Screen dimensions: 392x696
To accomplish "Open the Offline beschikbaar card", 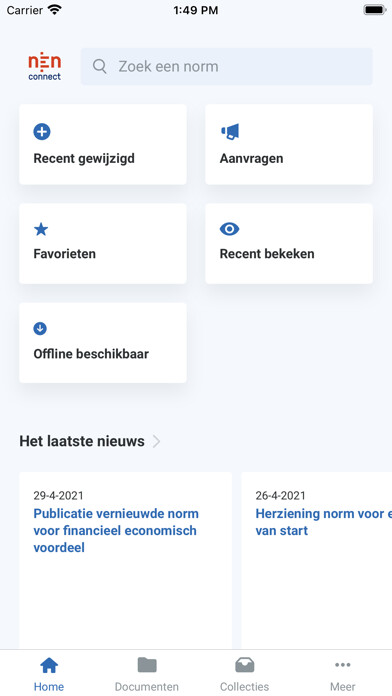I will point(103,343).
